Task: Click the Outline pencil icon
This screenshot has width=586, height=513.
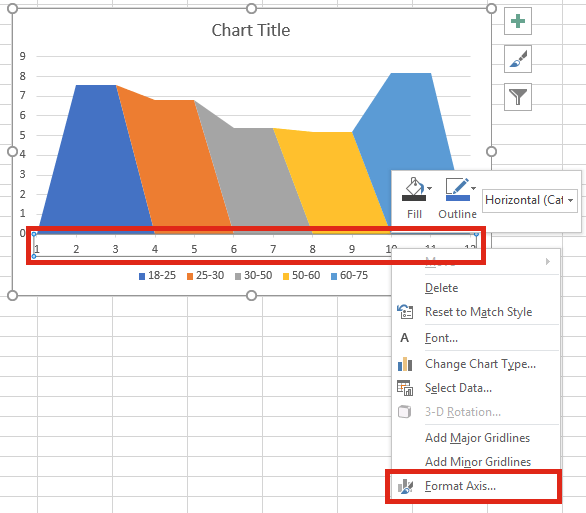Action: tap(458, 189)
